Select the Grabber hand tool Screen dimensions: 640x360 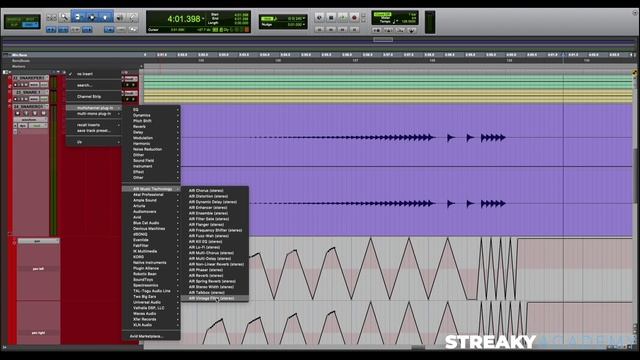click(105, 17)
